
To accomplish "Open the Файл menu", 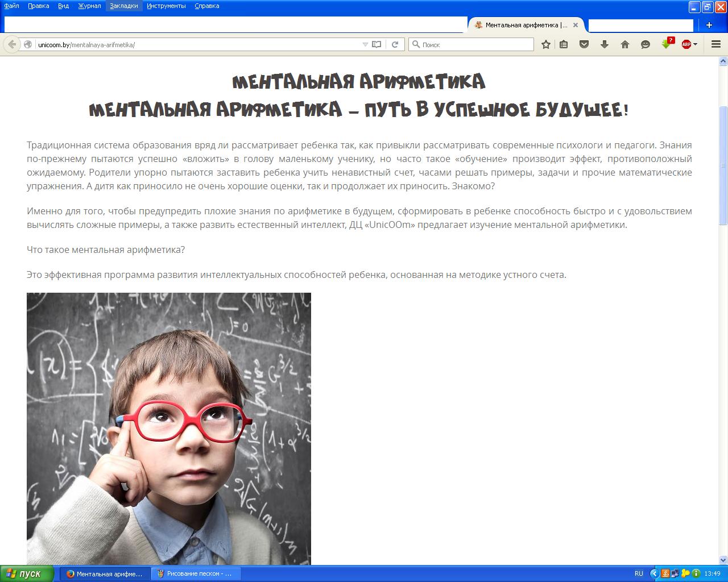I will click(11, 6).
